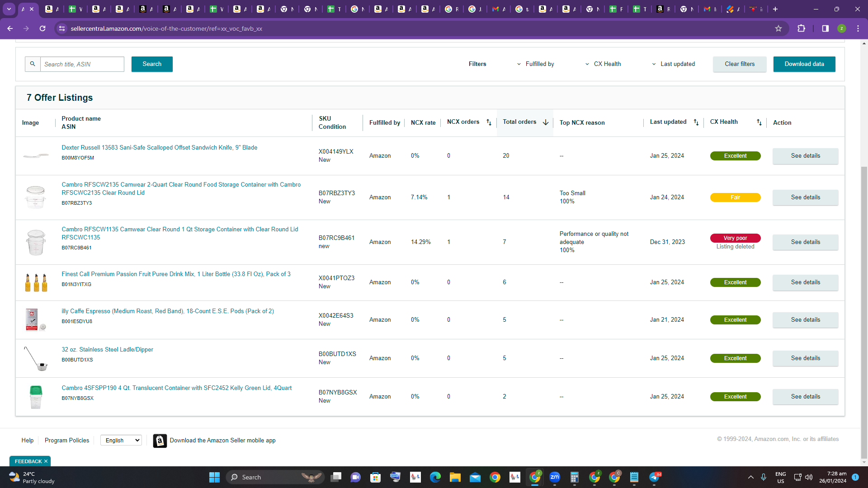Show hidden system tray icons
The height and width of the screenshot is (488, 868).
(x=751, y=477)
